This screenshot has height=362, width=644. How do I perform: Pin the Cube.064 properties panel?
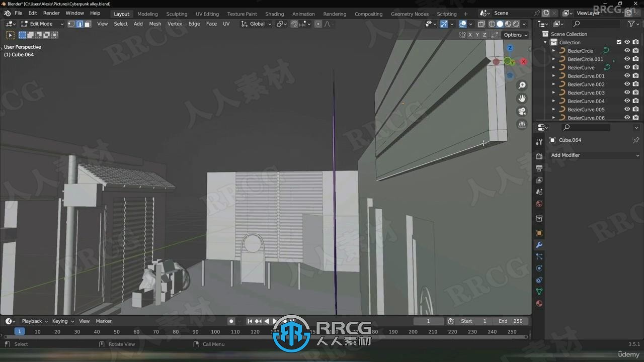tap(636, 140)
